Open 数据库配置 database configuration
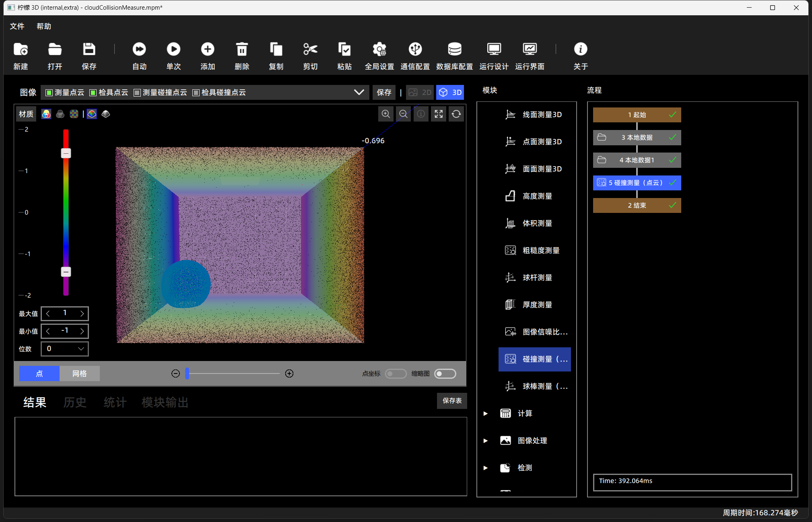812x522 pixels. tap(454, 49)
